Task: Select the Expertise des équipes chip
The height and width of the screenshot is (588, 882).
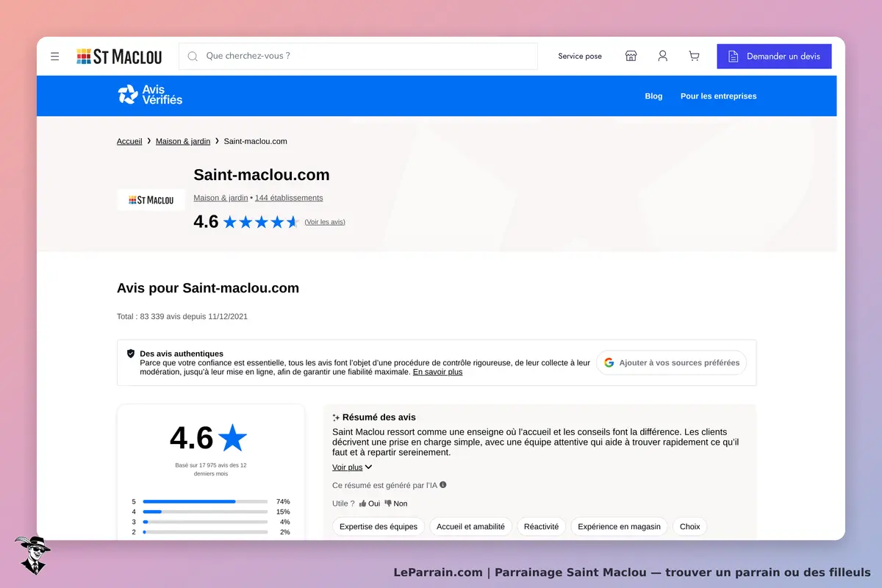Action: pos(379,526)
